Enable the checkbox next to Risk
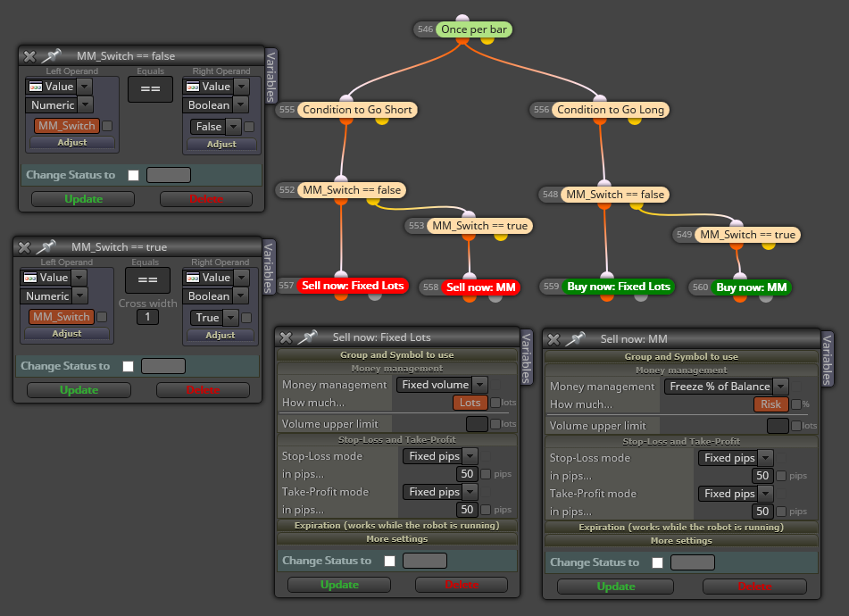Screen dimensions: 849x616 796,404
